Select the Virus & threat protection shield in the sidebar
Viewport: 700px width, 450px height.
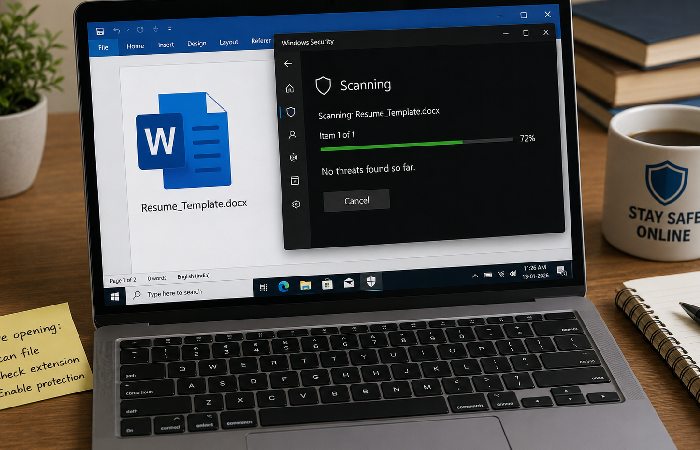[291, 112]
